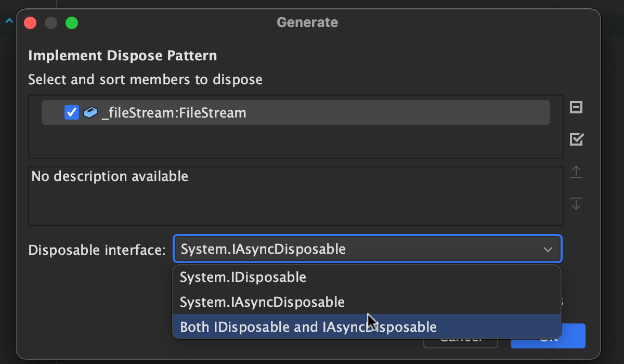
Task: Zoom the dialog with the green button
Action: (x=72, y=23)
